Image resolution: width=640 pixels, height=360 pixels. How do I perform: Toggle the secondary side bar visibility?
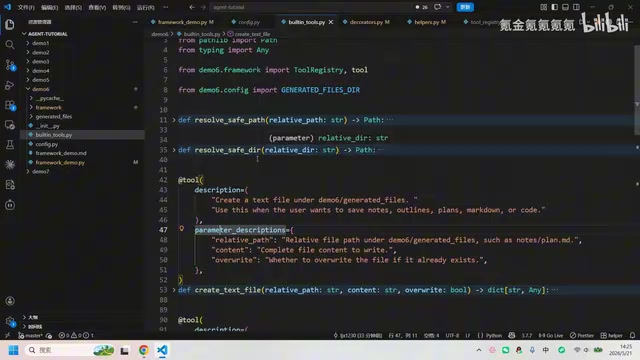576,7
